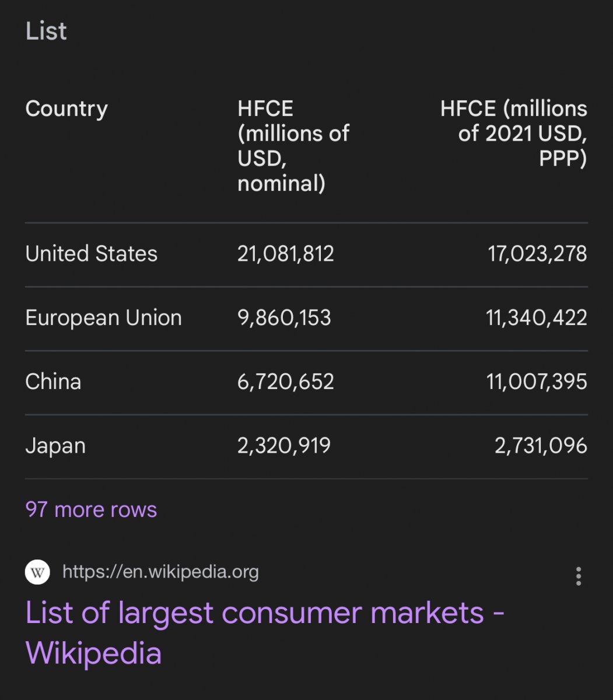The image size is (613, 700).
Task: Select the United States row label
Action: tap(91, 254)
